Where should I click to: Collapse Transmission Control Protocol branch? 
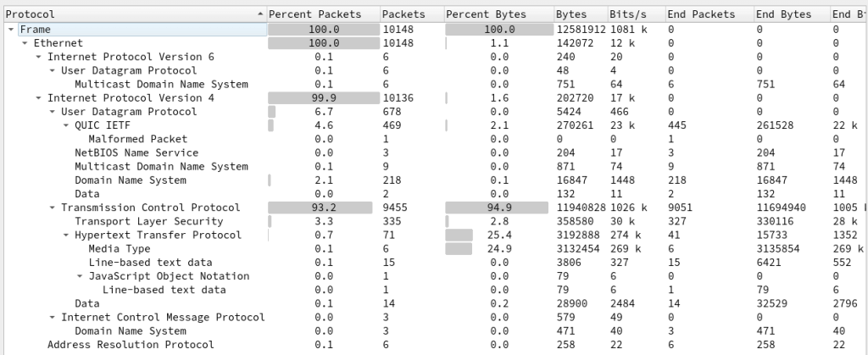pos(52,208)
